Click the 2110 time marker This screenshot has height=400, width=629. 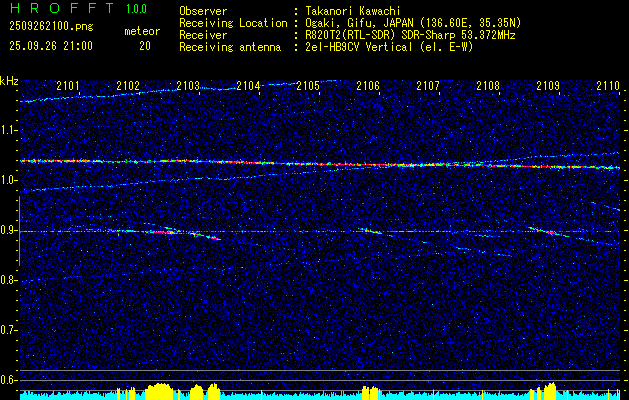pos(607,87)
